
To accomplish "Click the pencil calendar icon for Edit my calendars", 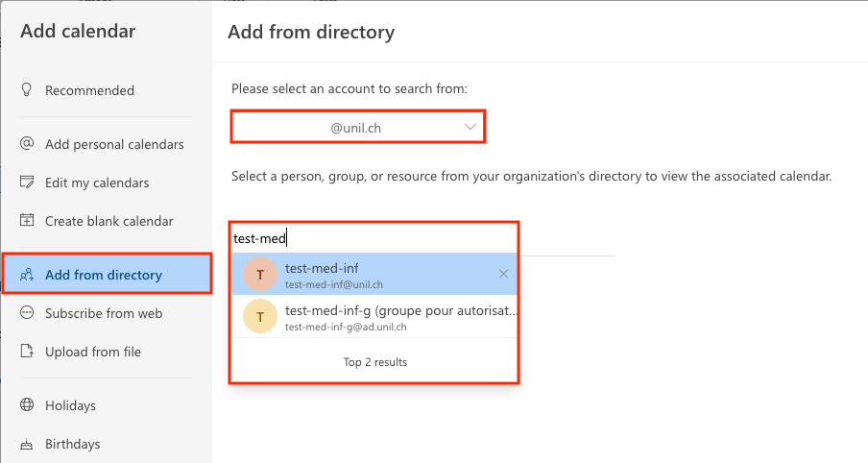I will pos(27,183).
